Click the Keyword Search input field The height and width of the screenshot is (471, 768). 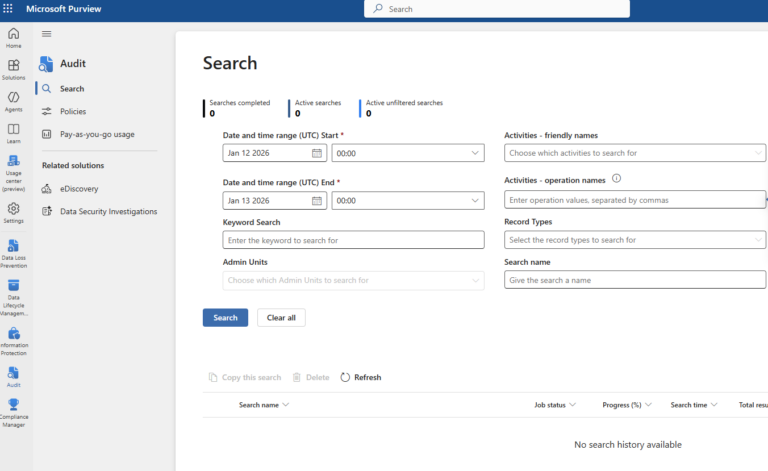(x=353, y=240)
